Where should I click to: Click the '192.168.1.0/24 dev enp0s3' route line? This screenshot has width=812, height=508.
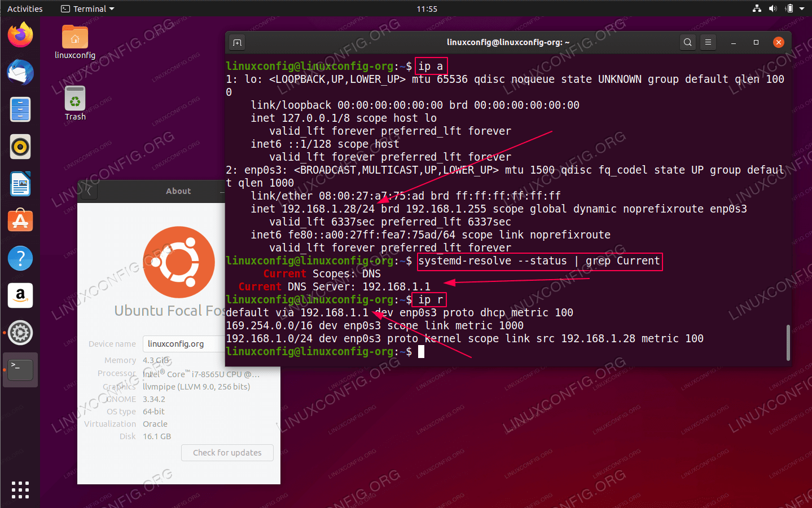[x=464, y=338]
